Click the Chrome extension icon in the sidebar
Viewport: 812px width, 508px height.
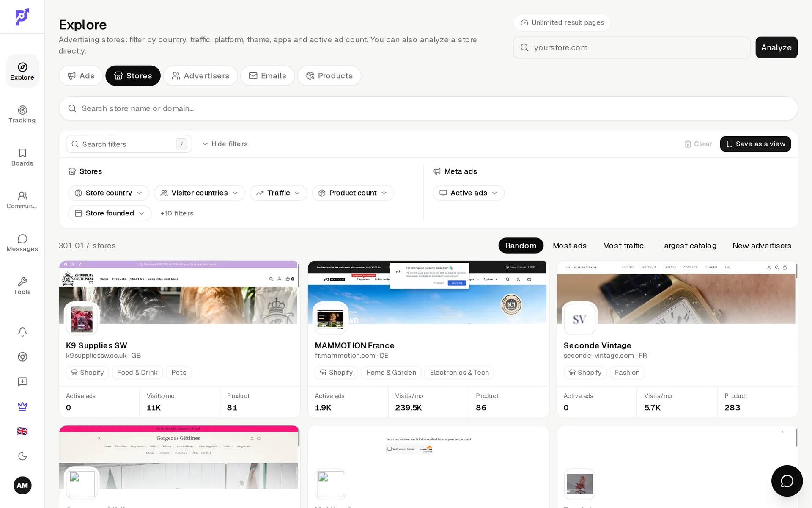[x=22, y=356]
